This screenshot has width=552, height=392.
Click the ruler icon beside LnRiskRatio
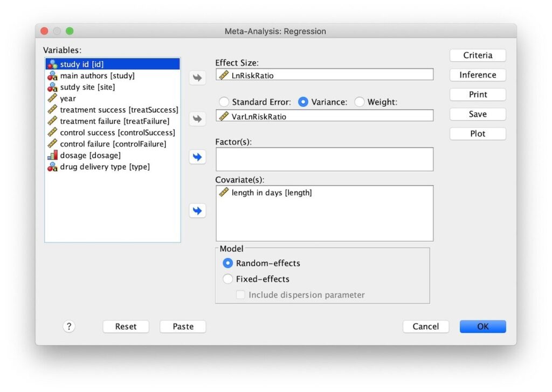[x=224, y=75]
